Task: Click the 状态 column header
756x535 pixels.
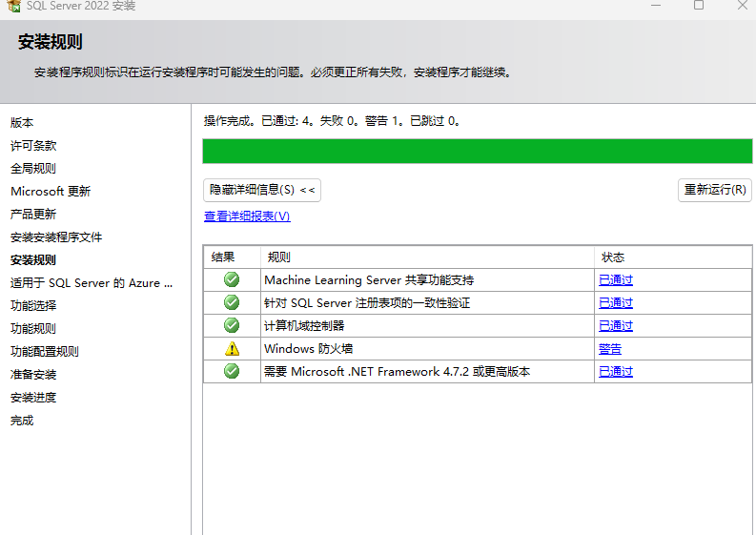Action: [673, 257]
